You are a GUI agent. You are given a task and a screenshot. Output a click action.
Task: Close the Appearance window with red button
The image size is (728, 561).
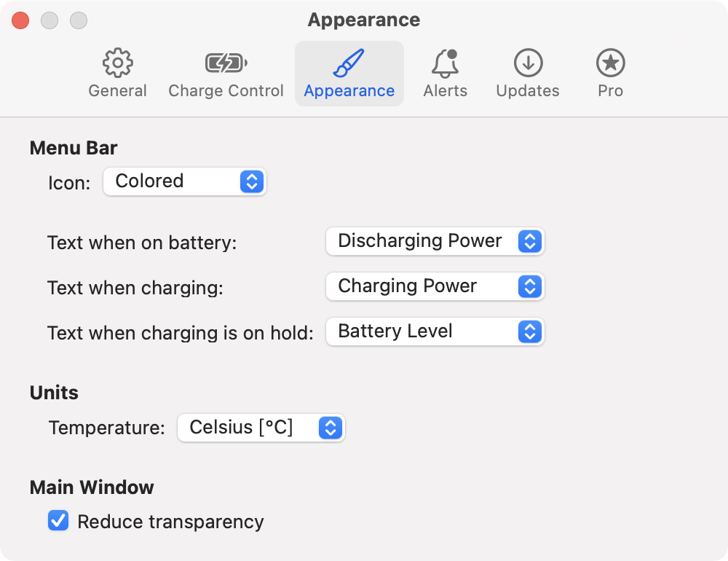(20, 20)
